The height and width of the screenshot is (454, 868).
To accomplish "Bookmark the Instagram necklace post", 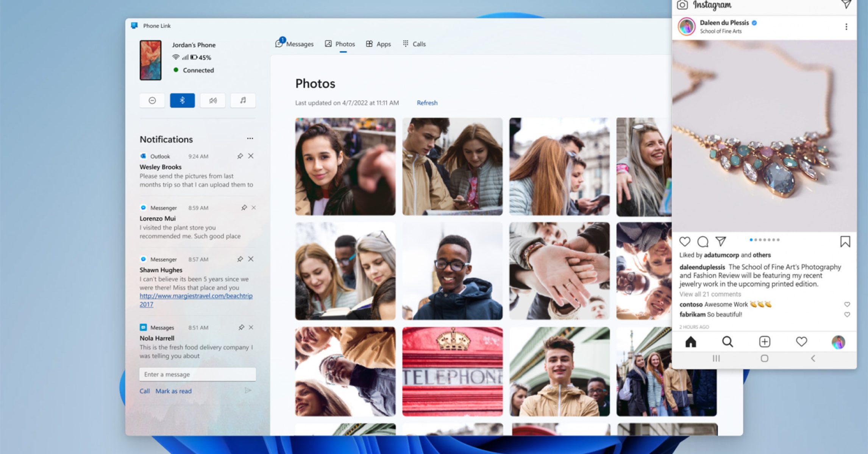I will 845,241.
